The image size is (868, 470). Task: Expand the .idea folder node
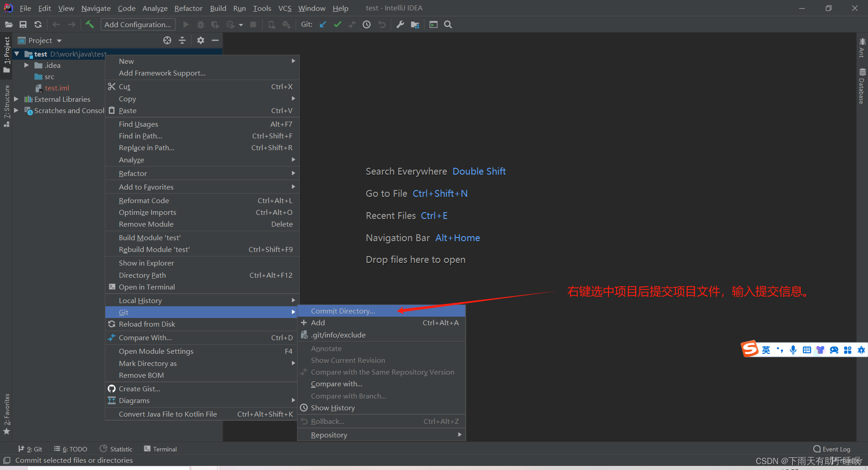[x=26, y=65]
